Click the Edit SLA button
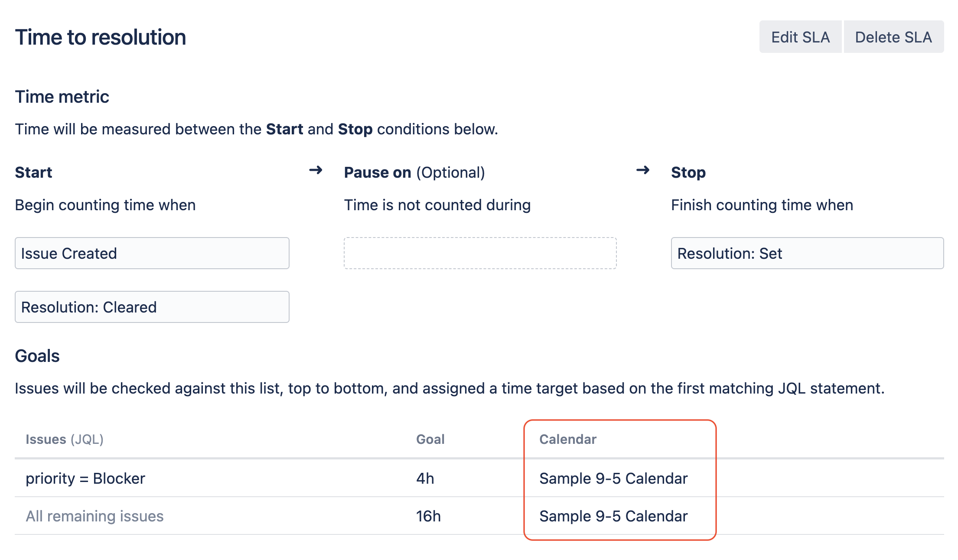Screen dimensions: 958x560 pos(800,37)
